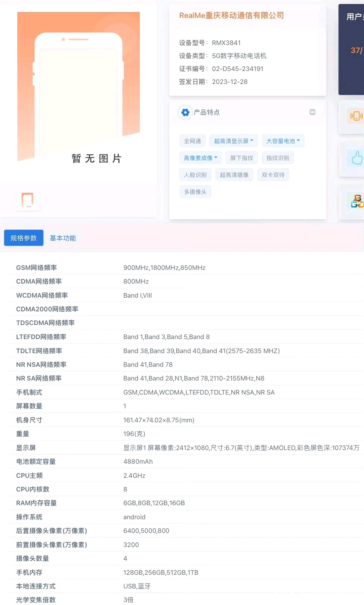Viewport: 364px width, 605px height.
Task: Click the 超高清摄像 feature tag
Action: [234, 175]
